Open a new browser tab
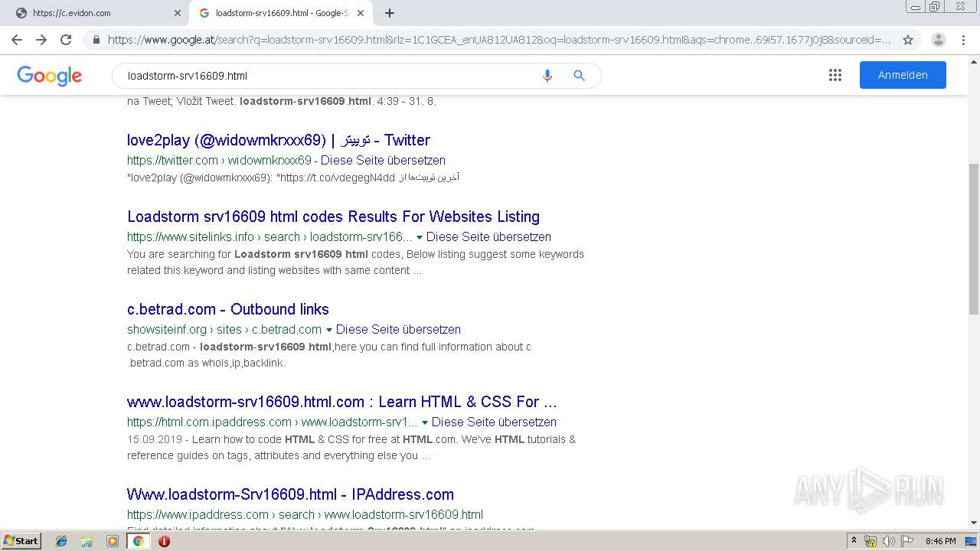The width and height of the screenshot is (980, 551). (x=390, y=13)
